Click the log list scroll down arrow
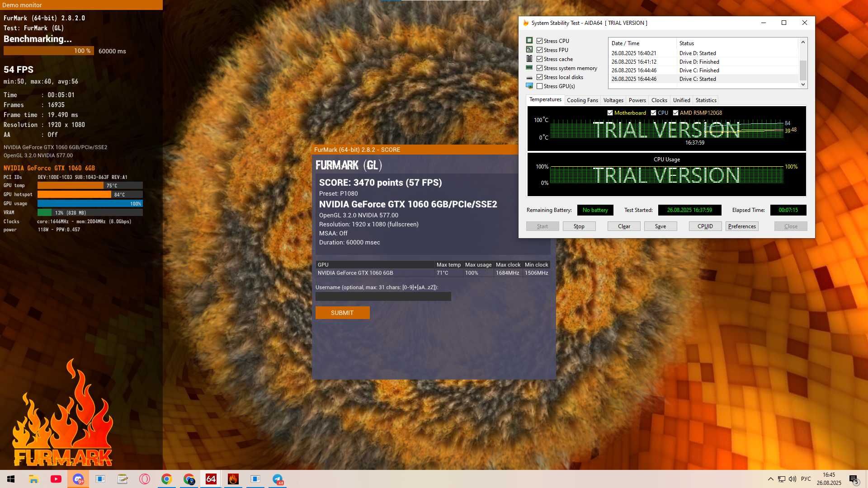The height and width of the screenshot is (488, 868). 803,84
